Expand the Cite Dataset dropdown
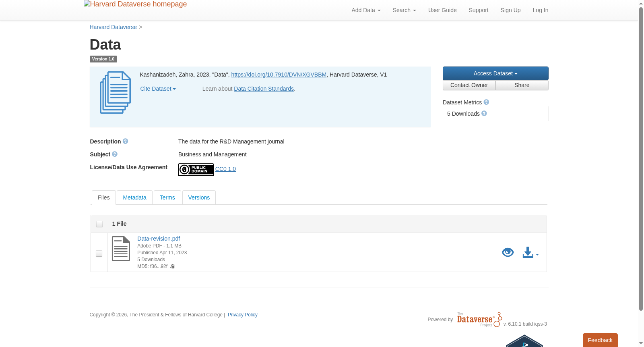Screen dimensions: 644x347 (158, 89)
